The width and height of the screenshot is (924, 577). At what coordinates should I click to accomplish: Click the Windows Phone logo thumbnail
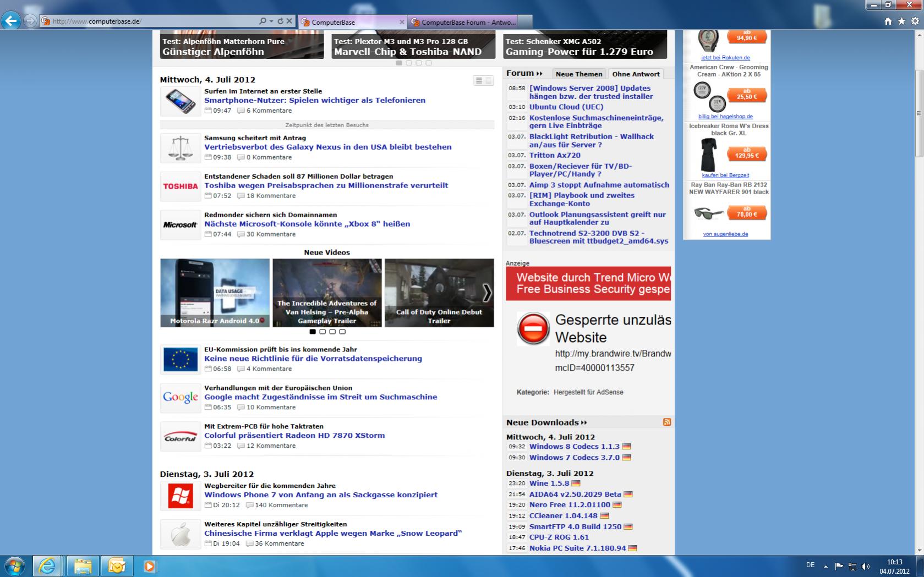click(181, 496)
